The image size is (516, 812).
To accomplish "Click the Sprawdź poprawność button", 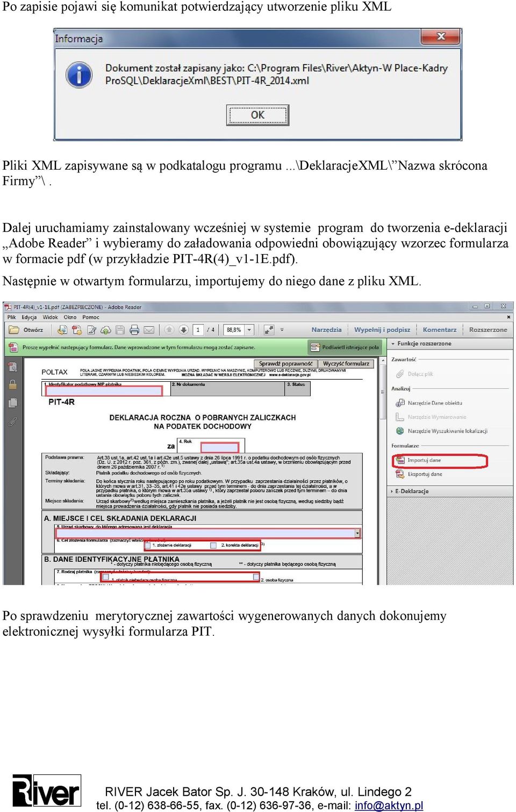I will click(285, 364).
